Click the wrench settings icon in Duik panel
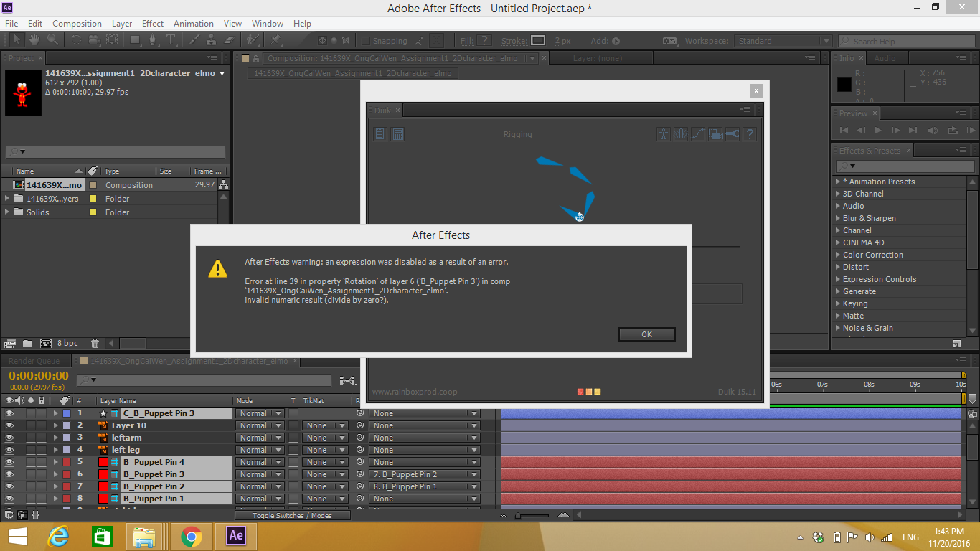Screen dimensions: 980x551 click(732, 134)
